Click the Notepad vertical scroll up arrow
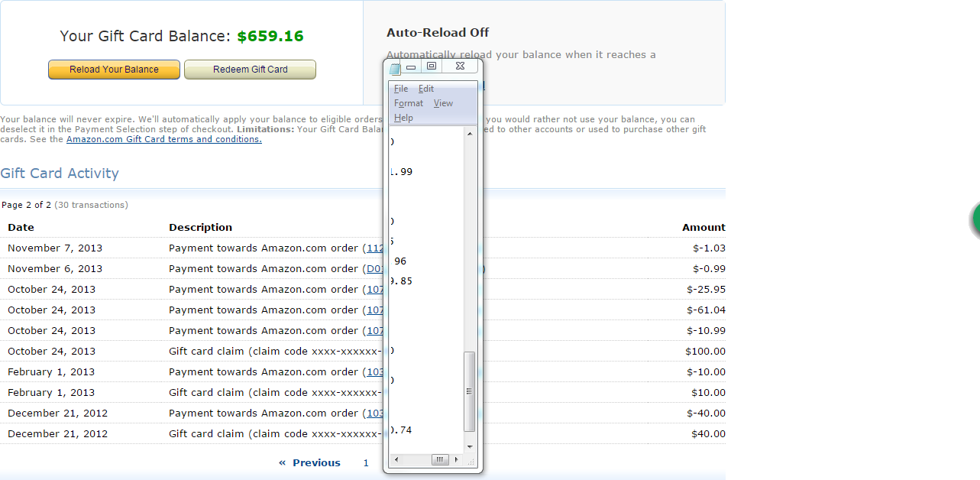 (x=470, y=133)
